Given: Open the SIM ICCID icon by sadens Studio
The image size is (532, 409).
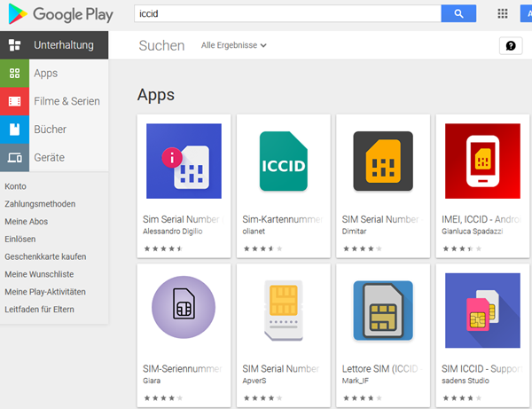Looking at the screenshot, I should click(x=482, y=311).
